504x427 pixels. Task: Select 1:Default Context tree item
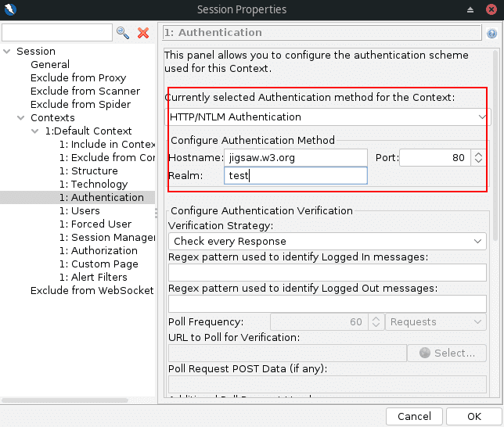[x=88, y=131]
